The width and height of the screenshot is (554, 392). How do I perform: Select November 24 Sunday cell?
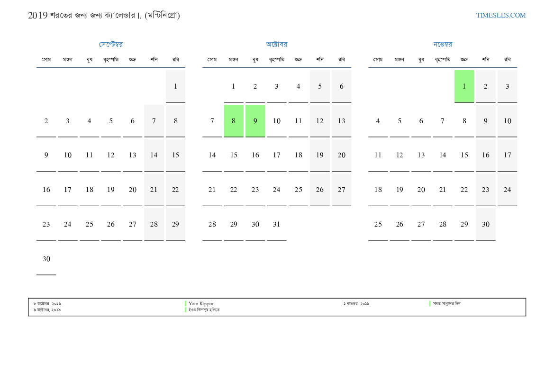507,190
